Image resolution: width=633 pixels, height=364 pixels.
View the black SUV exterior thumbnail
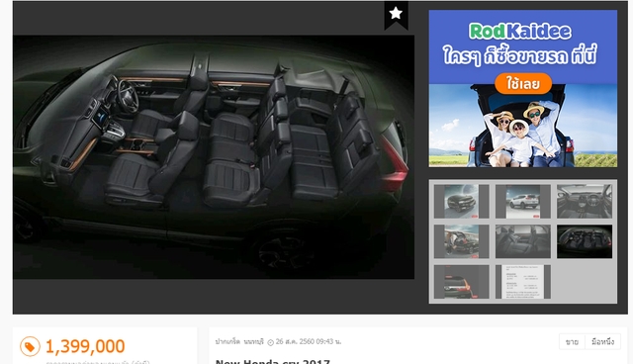point(462,202)
